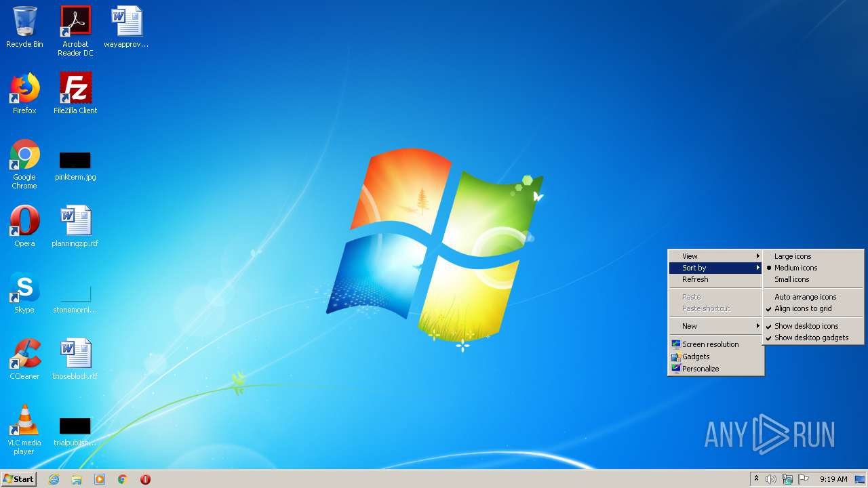The image size is (868, 488).
Task: Select Large icons view option
Action: coord(813,256)
